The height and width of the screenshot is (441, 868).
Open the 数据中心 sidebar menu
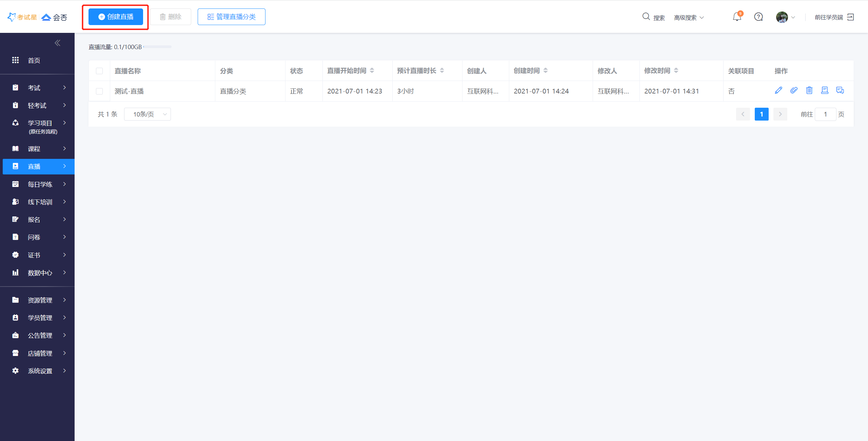[x=39, y=273]
